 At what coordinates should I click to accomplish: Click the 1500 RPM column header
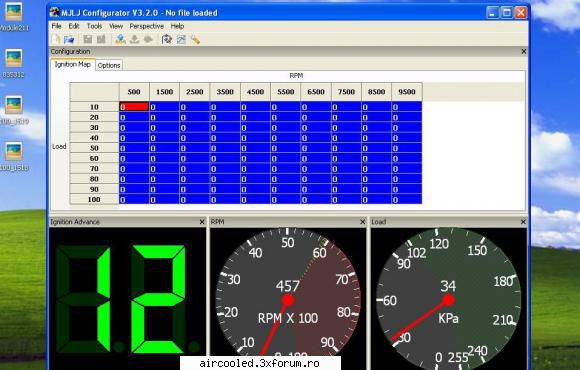click(164, 92)
